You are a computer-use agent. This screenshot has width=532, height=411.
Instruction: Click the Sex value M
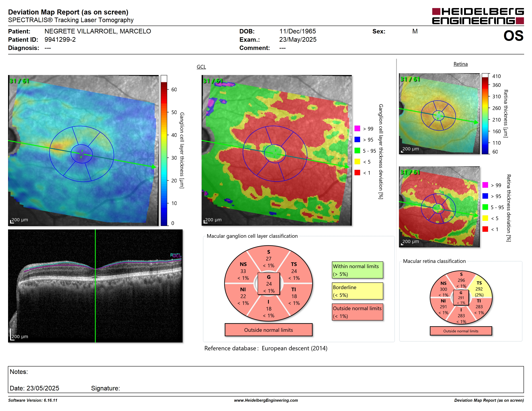click(415, 31)
